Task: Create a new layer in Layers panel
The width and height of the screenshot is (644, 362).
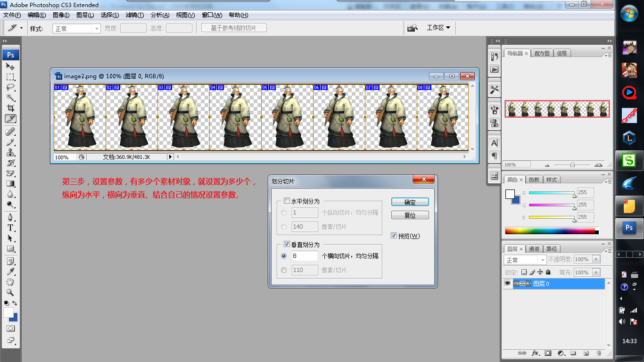Action: tap(586, 353)
